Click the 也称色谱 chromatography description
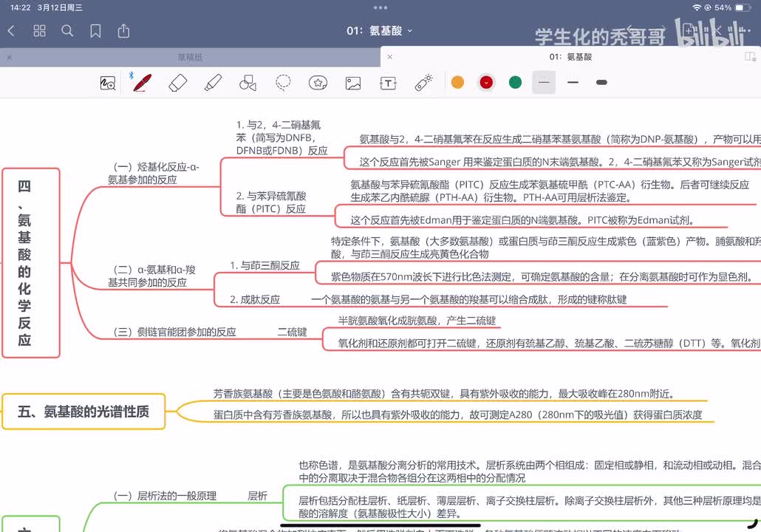 coord(530,471)
